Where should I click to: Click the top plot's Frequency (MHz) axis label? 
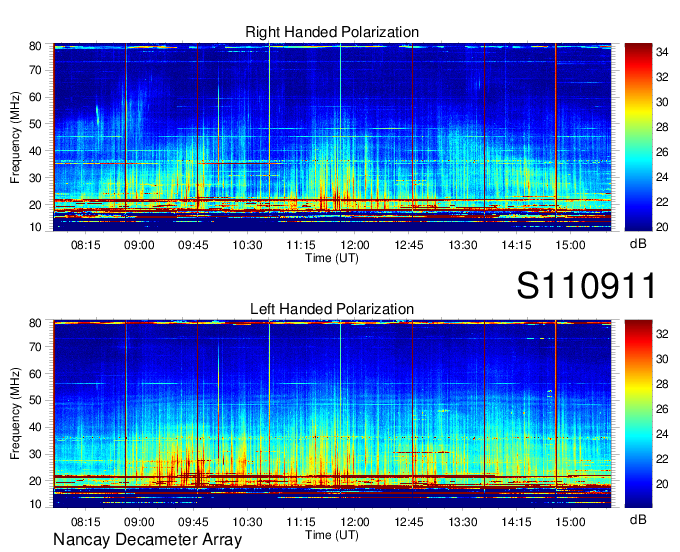click(x=15, y=137)
